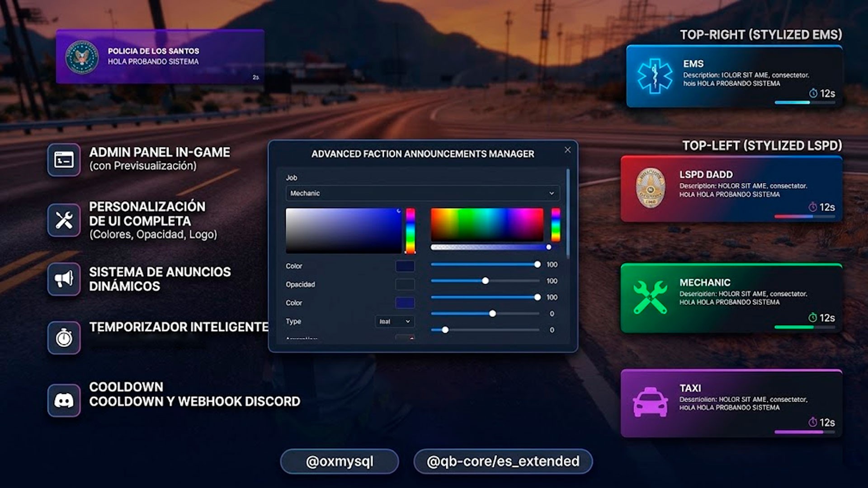Click the bottom slider handle near zero
The height and width of the screenshot is (488, 868).
(445, 330)
